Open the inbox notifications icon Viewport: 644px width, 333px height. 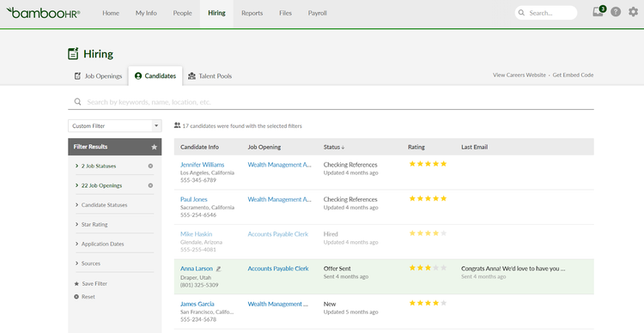coord(598,11)
